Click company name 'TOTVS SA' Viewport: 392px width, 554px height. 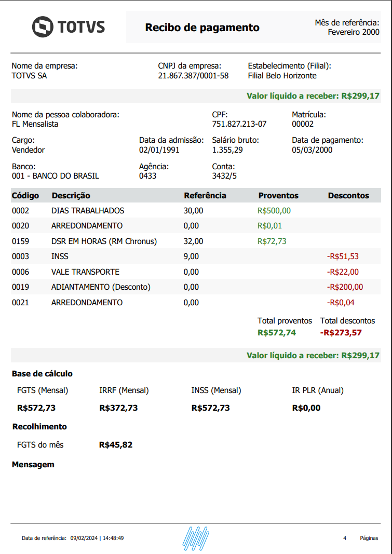(x=29, y=76)
